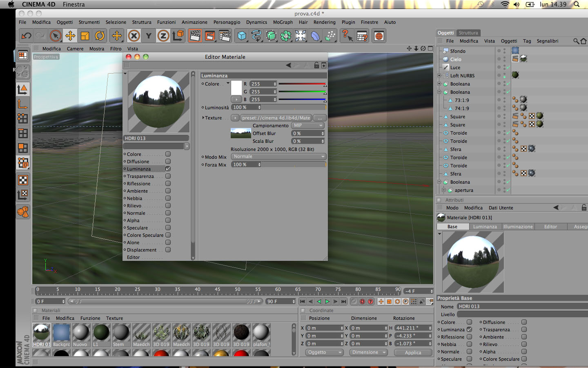Viewport: 588px width, 368px height.
Task: Open the MoGraph menu
Action: tap(283, 22)
